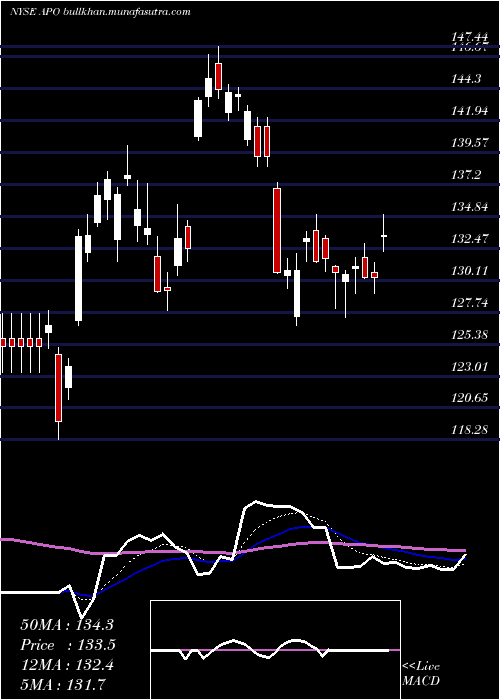Click the 141.94 price axis label
The image size is (500, 700).
click(469, 111)
